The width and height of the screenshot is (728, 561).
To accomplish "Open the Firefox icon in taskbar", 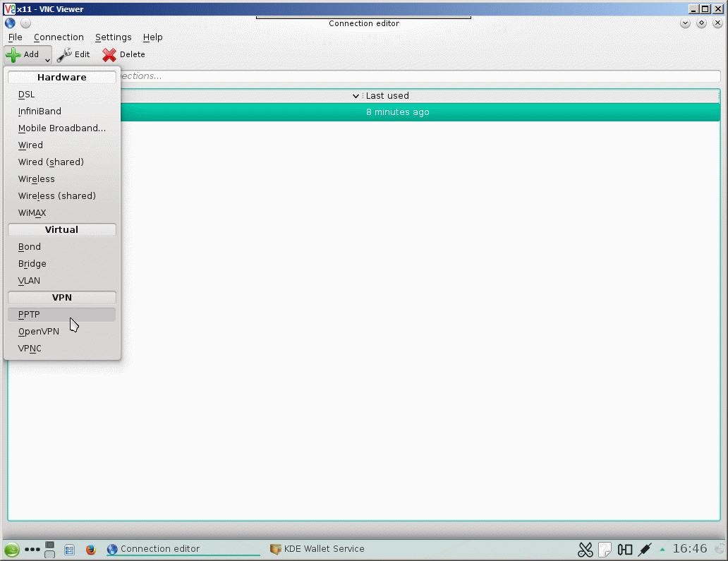I will pos(90,550).
